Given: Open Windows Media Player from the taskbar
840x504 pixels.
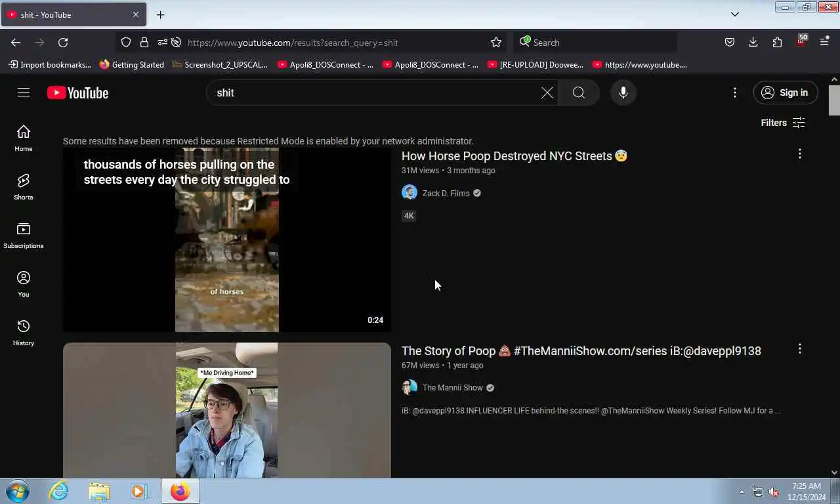Looking at the screenshot, I should click(x=139, y=491).
